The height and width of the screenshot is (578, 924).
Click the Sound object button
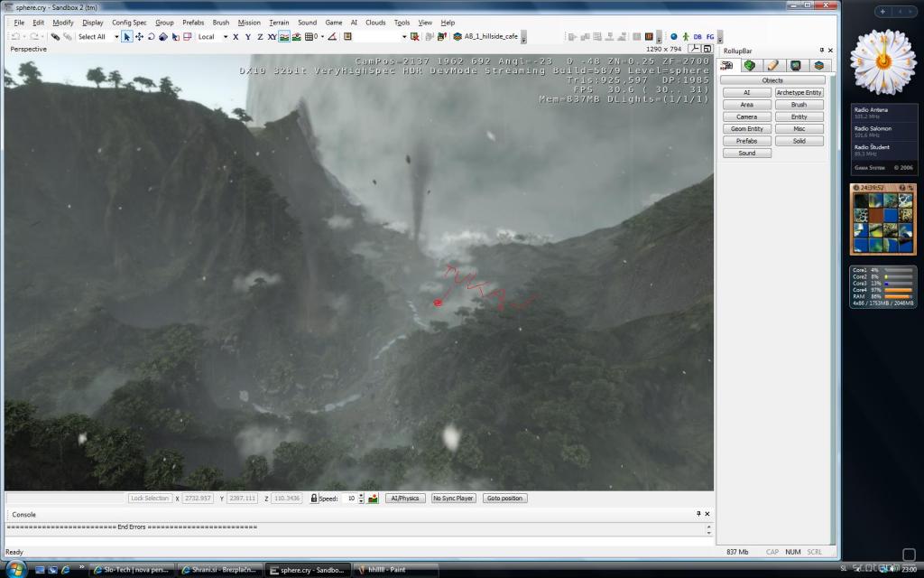tap(746, 153)
